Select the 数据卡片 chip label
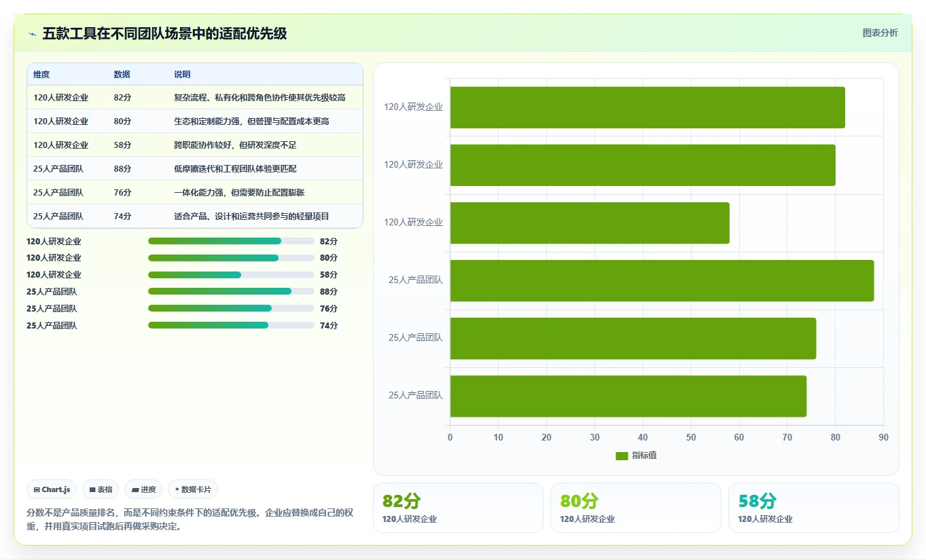Screen dimensions: 926x560 click(196, 489)
